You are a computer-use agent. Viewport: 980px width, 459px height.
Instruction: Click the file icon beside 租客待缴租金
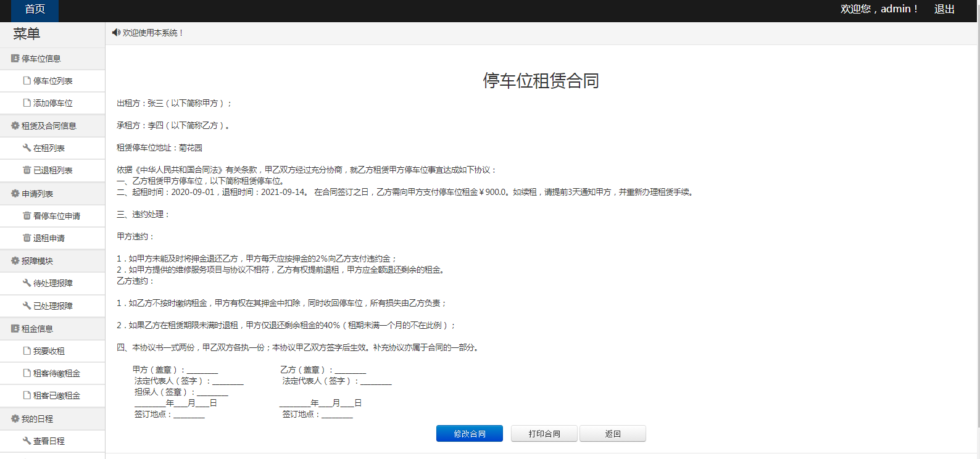click(27, 373)
